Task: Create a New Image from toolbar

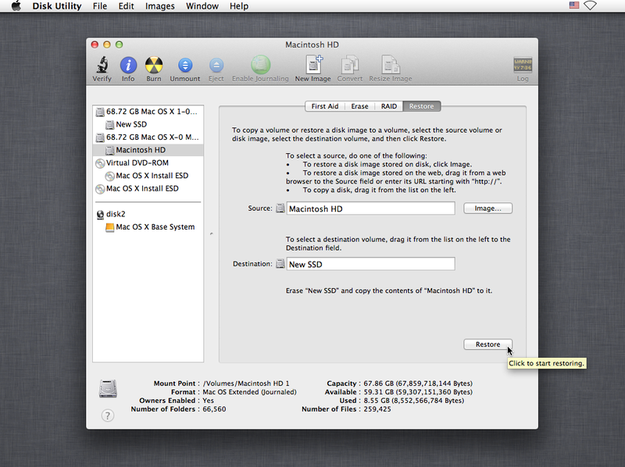Action: coord(313,65)
